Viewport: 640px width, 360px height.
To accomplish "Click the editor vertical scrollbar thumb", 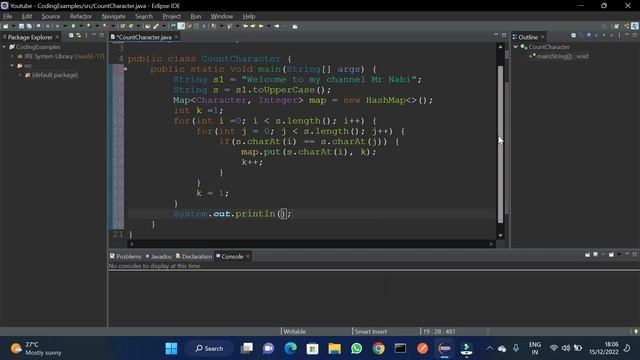I will coord(500,144).
